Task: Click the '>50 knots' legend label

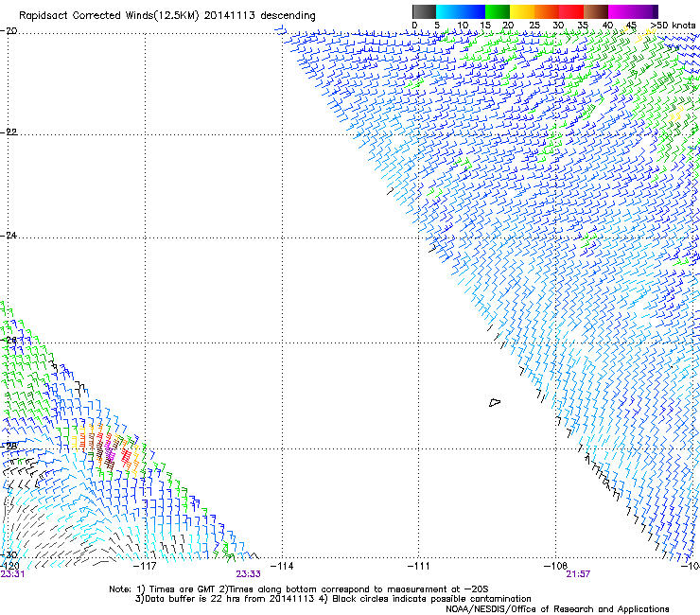Action: [673, 25]
